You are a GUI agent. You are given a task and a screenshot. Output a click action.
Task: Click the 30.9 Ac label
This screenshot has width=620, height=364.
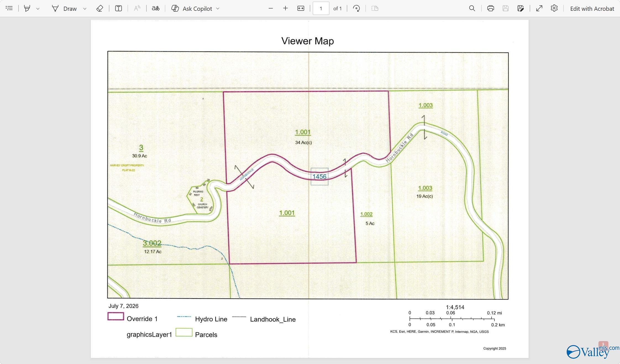[140, 156]
